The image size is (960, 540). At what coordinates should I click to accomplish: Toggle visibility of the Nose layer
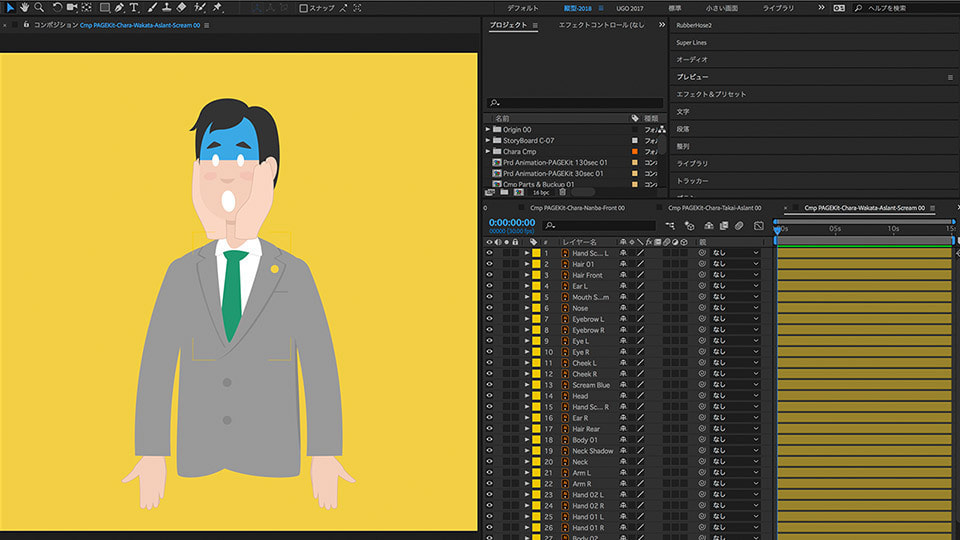tap(490, 308)
